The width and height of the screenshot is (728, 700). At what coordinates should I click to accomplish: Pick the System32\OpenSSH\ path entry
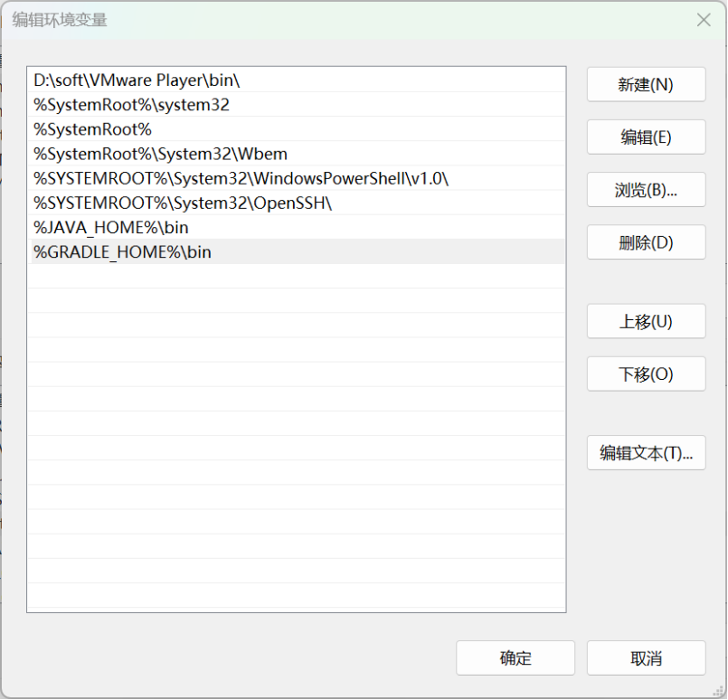[x=183, y=203]
